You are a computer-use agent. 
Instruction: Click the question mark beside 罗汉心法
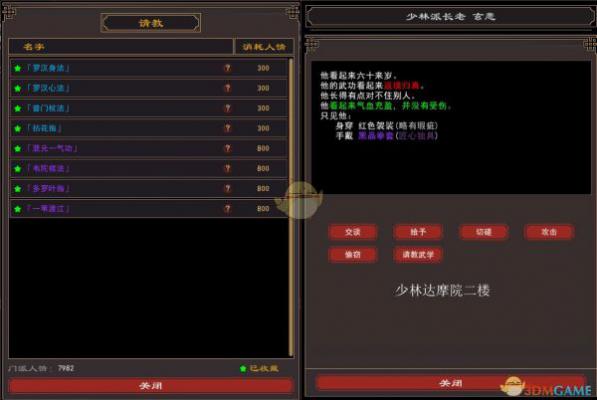[x=227, y=88]
